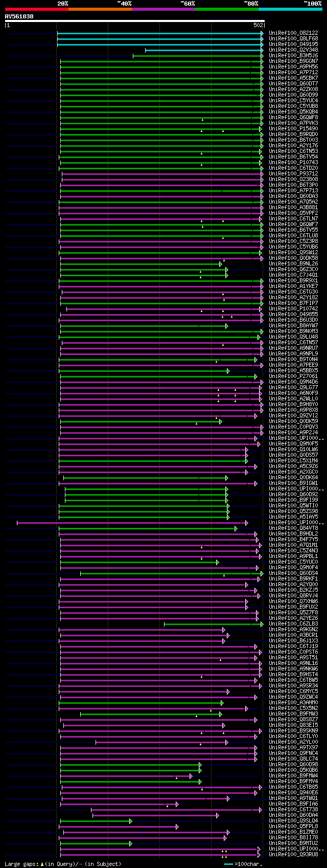
Task: Click the green segment of the identity legend
Action: [x=226, y=9]
